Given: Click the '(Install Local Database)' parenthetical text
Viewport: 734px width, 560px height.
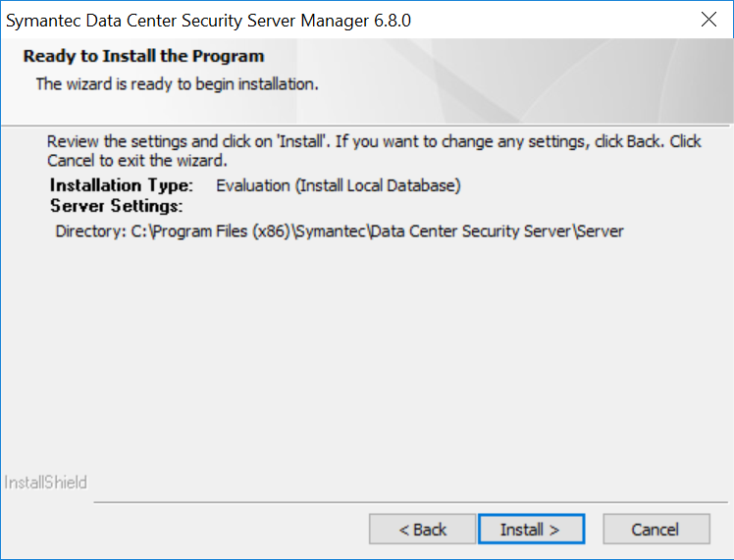Looking at the screenshot, I should [x=378, y=185].
